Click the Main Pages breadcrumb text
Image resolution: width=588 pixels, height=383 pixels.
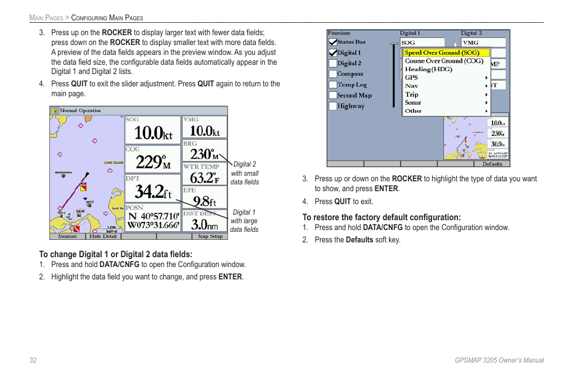click(x=46, y=18)
